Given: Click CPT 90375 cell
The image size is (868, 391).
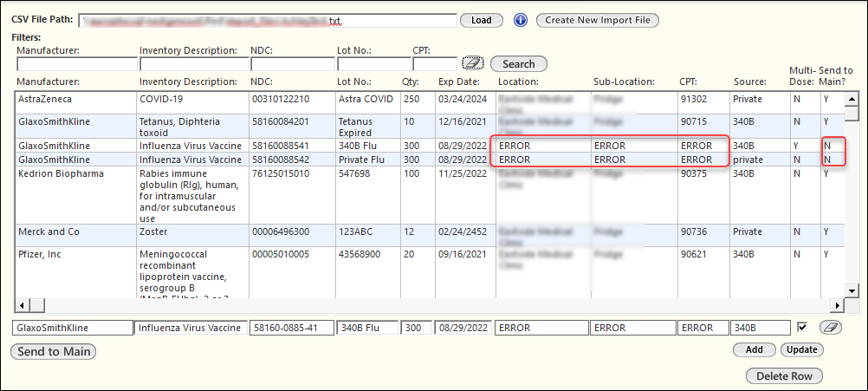Looking at the screenshot, I should (703, 196).
